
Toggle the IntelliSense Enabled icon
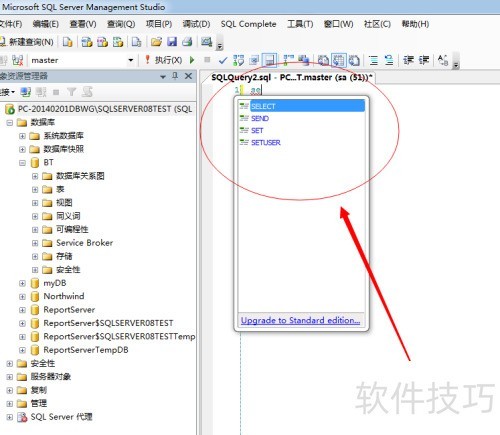[x=269, y=60]
